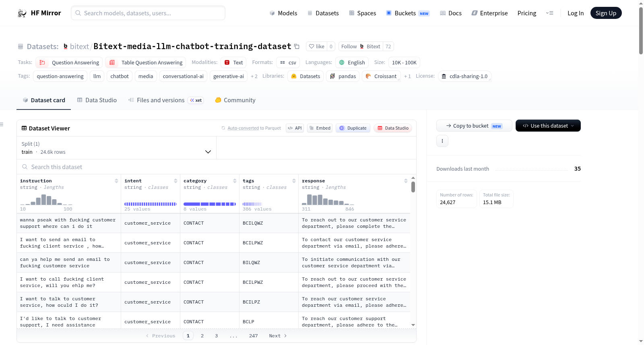Focus the Search this dataset field
This screenshot has height=345, width=644.
(x=217, y=167)
